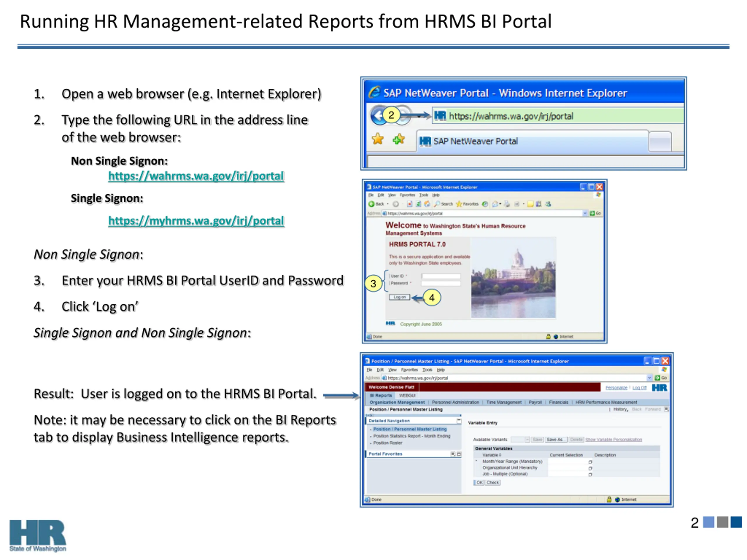Click the Mail icon in login window toolbar
Image resolution: width=747 pixels, height=560 pixels.
click(x=495, y=204)
